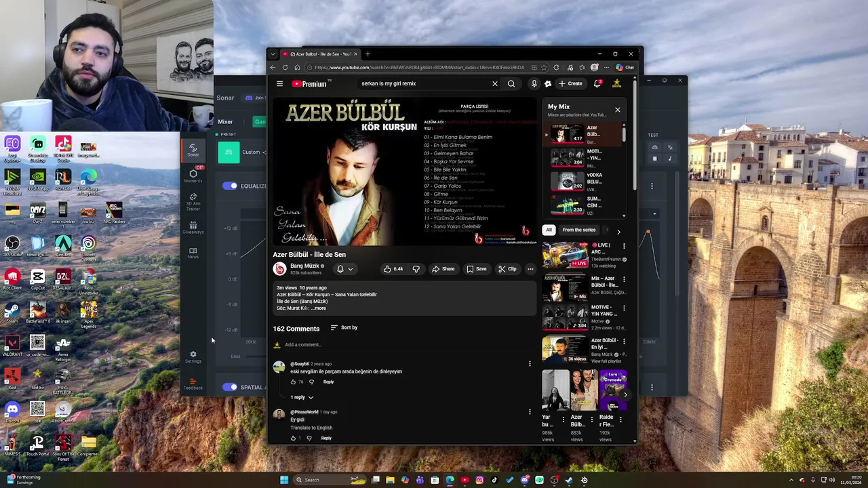Image resolution: width=868 pixels, height=488 pixels.
Task: Toggle the Equalizer switch in Sonar
Action: pyautogui.click(x=230, y=186)
